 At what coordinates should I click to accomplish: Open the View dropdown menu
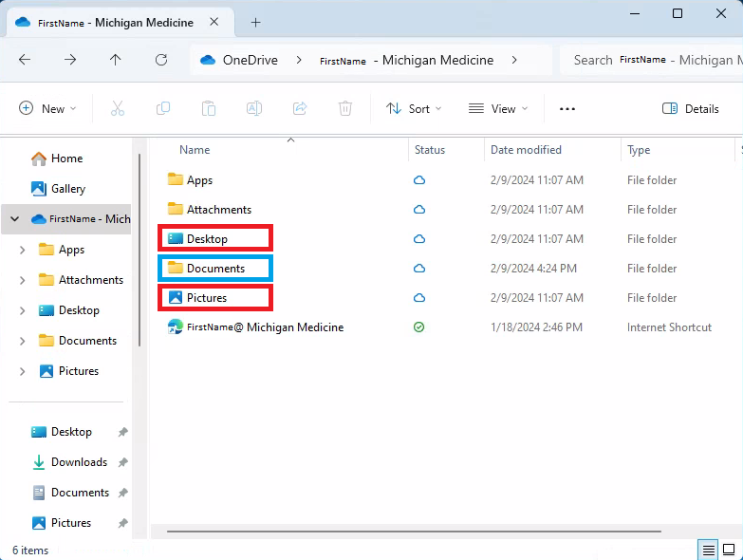tap(497, 109)
